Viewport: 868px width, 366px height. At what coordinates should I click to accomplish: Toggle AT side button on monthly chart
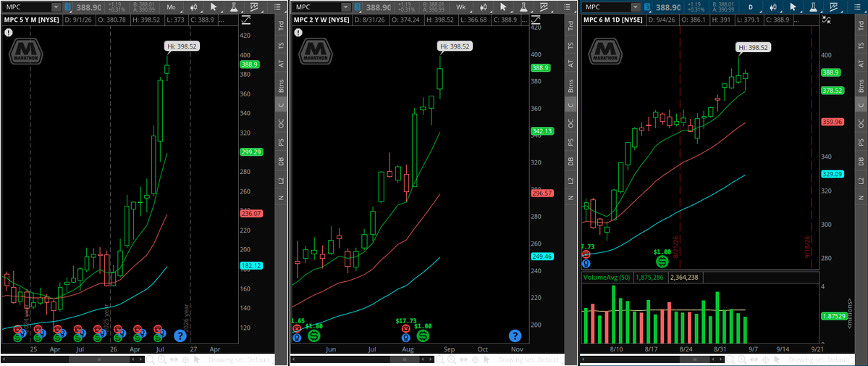(281, 64)
